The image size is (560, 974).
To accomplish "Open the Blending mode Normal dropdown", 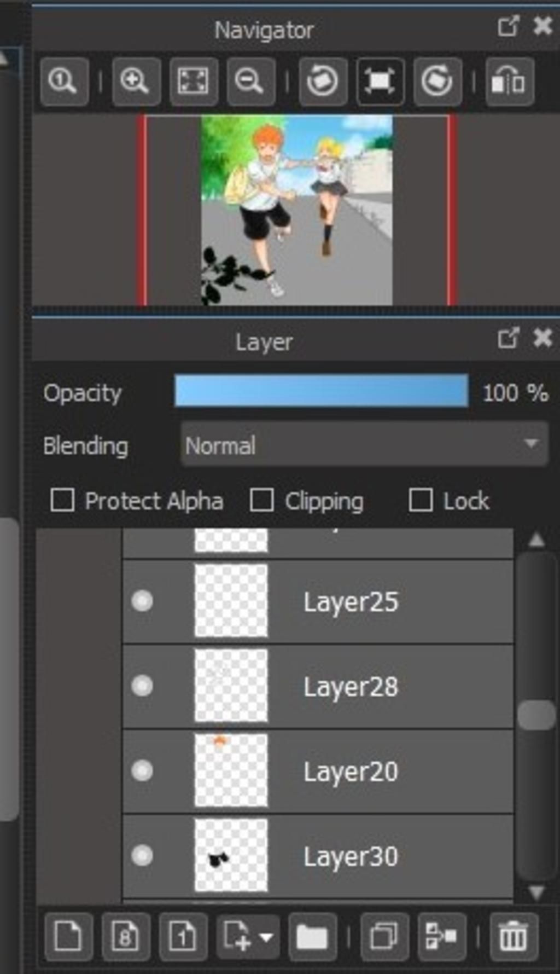I will coord(364,444).
